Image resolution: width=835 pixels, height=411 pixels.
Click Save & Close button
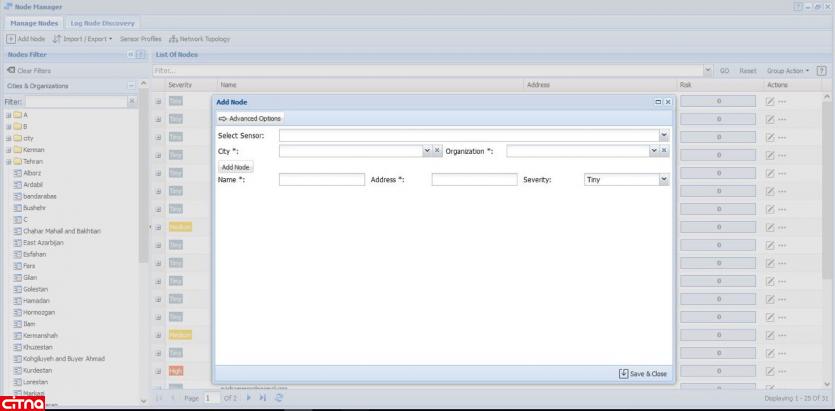coord(643,373)
